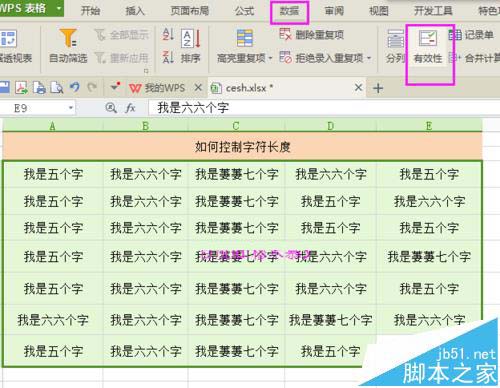The height and width of the screenshot is (388, 500).
Task: Click 我是萋萋七个字 cell in column D
Action: coord(330,320)
